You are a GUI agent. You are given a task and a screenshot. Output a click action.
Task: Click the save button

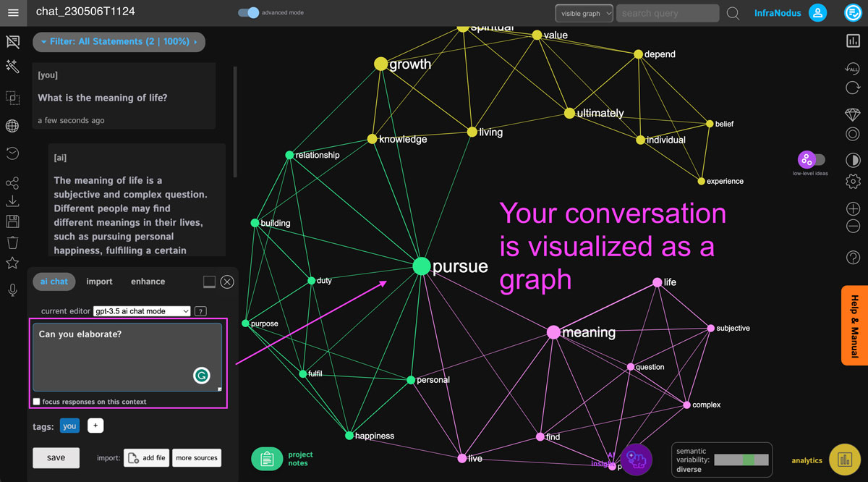point(56,457)
